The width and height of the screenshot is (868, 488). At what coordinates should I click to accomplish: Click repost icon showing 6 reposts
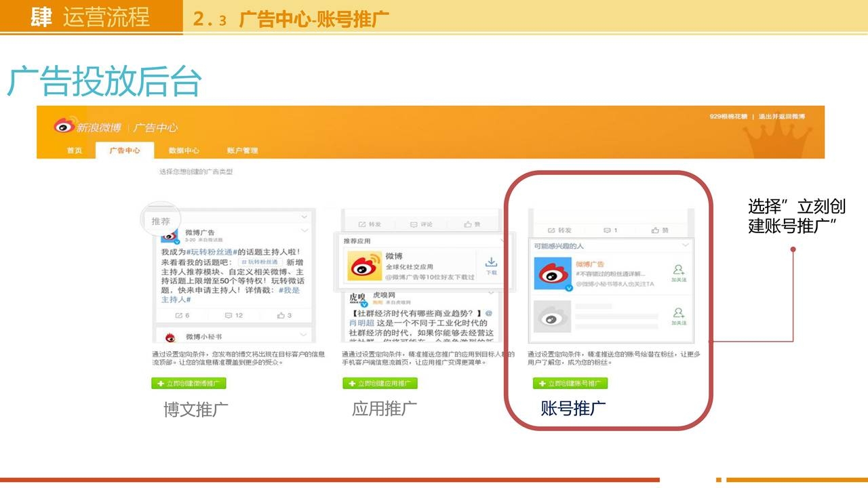(x=179, y=315)
